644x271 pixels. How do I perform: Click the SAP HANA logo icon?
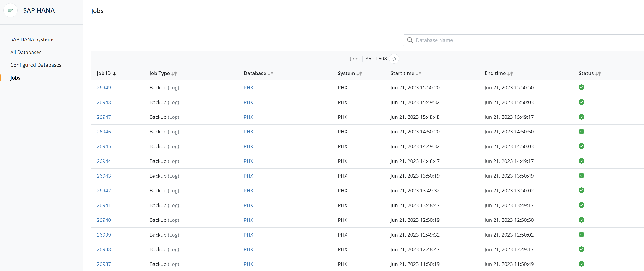(x=11, y=10)
